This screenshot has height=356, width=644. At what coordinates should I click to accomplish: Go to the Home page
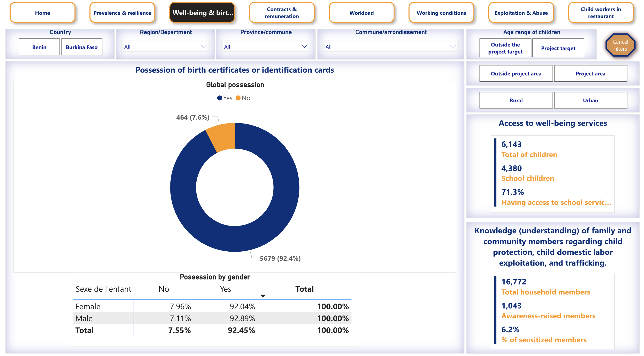coord(42,13)
